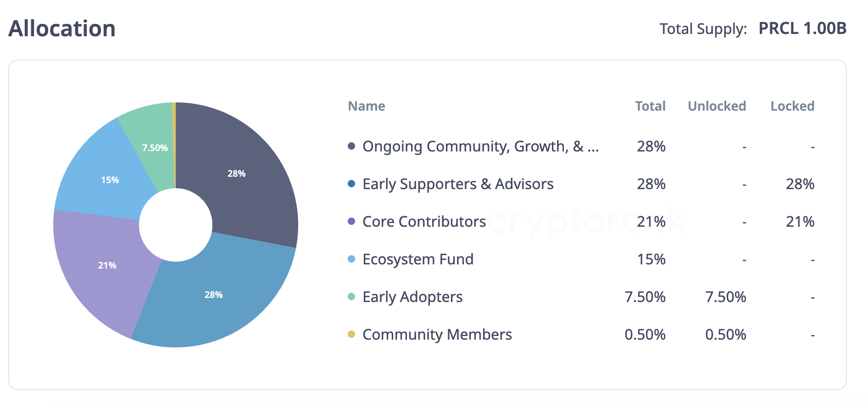Click the Early Supporters & Advisors color dot
The width and height of the screenshot is (868, 403).
pyautogui.click(x=351, y=184)
